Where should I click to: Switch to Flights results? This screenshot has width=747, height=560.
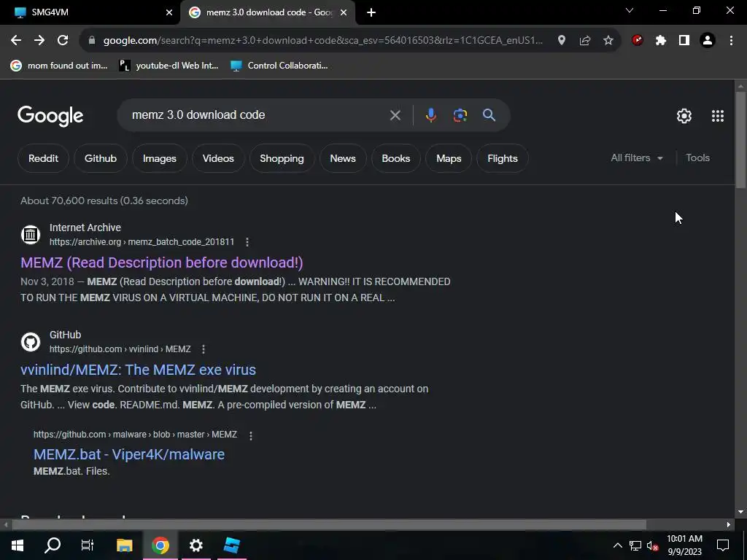point(503,158)
